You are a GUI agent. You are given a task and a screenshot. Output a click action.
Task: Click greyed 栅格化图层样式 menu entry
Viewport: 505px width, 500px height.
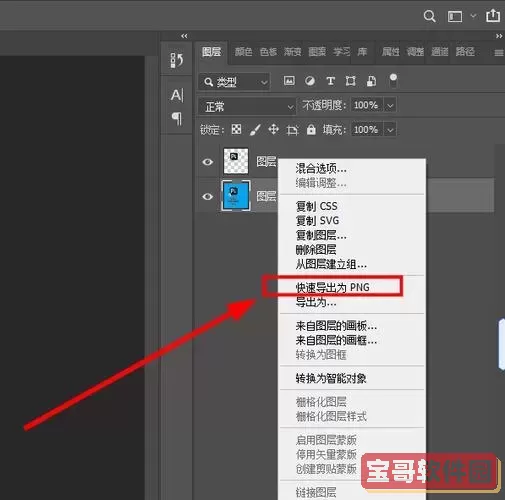[331, 416]
